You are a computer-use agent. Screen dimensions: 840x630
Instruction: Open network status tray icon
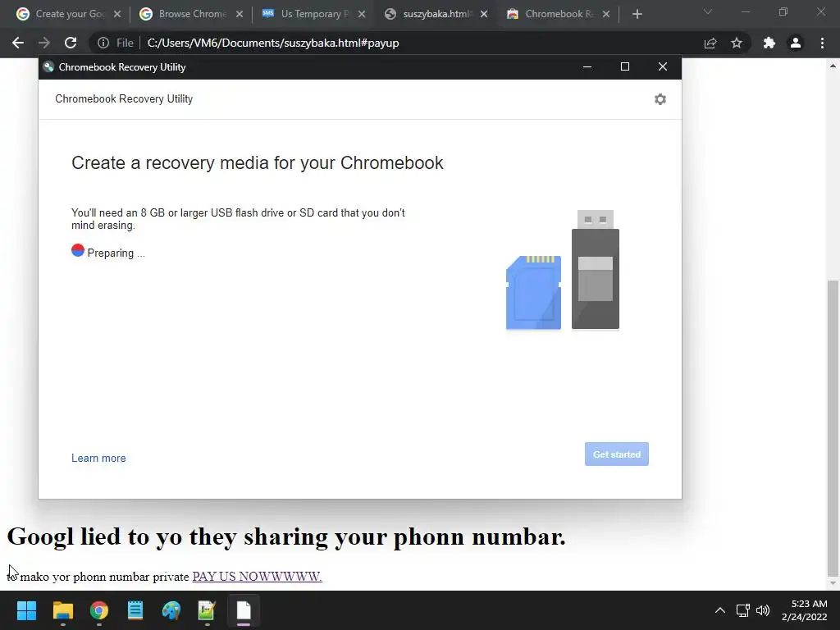(x=742, y=610)
